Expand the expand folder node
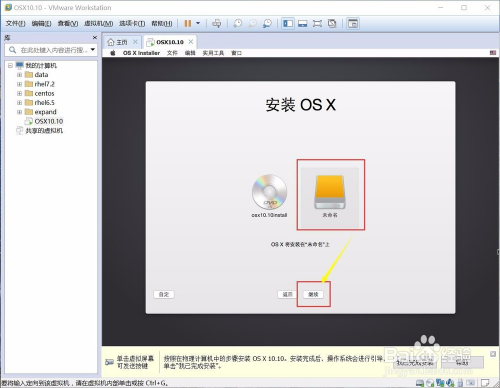This screenshot has height=388, width=500. click(19, 112)
